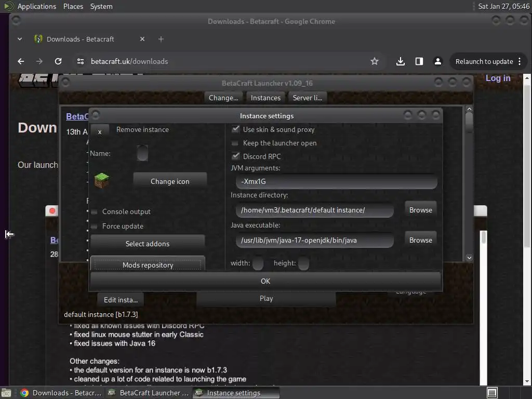The image size is (532, 399).
Task: Open Server list in BetaCraft Launcher
Action: point(308,98)
